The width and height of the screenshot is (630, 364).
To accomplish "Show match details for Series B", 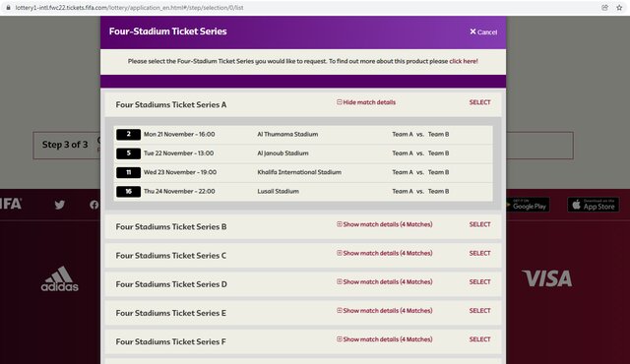I will pos(385,224).
